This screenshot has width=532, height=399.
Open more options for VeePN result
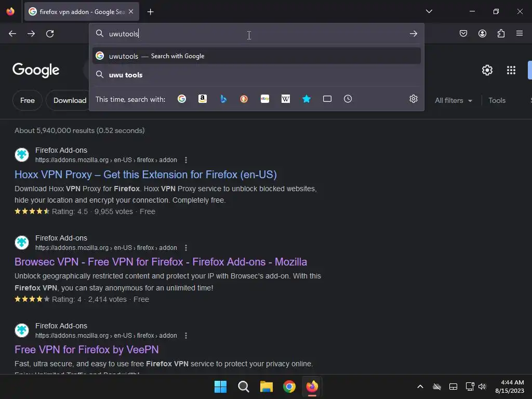185,336
